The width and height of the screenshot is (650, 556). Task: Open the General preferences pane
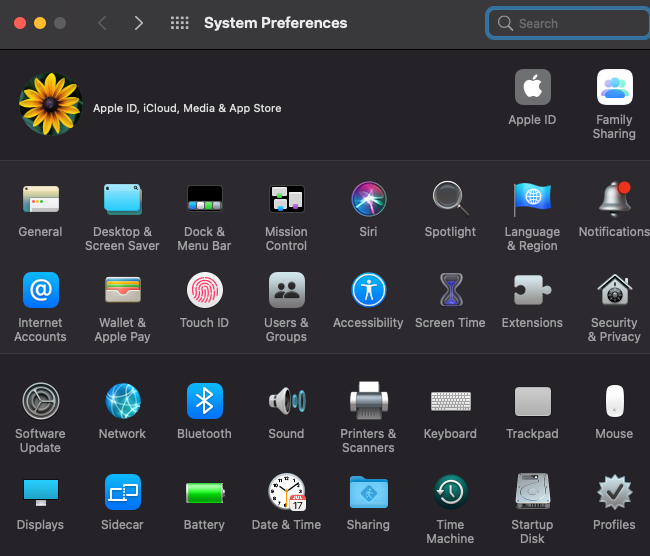point(41,199)
